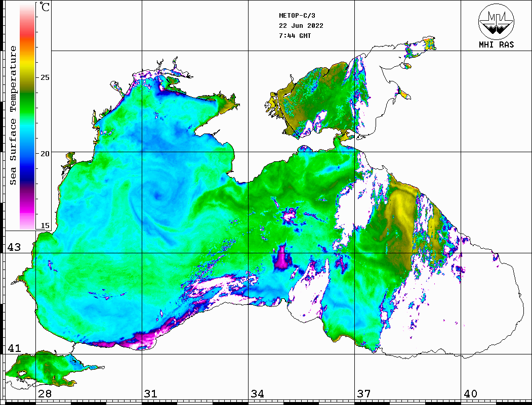Click the temperature color scale bar

[x=27, y=116]
